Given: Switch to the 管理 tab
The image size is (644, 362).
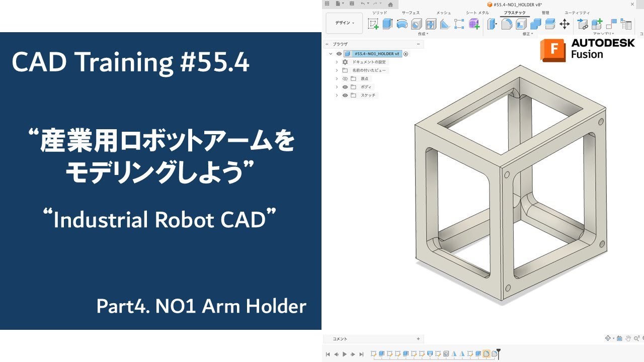Looking at the screenshot, I should click(x=545, y=13).
